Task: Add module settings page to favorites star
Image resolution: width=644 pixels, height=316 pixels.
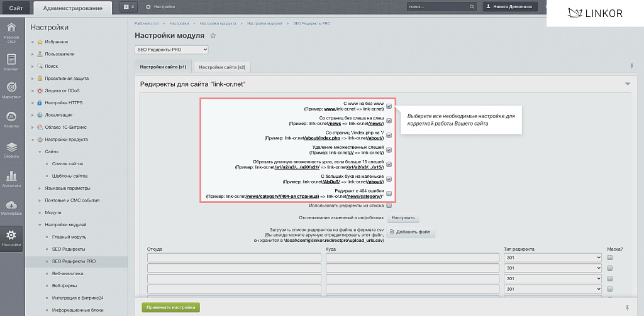Action: [213, 36]
